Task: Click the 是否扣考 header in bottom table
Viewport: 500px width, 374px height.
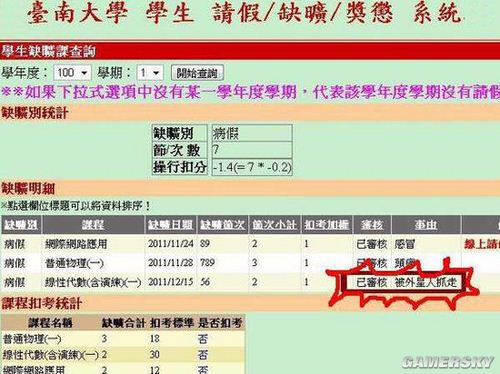Action: (220, 323)
